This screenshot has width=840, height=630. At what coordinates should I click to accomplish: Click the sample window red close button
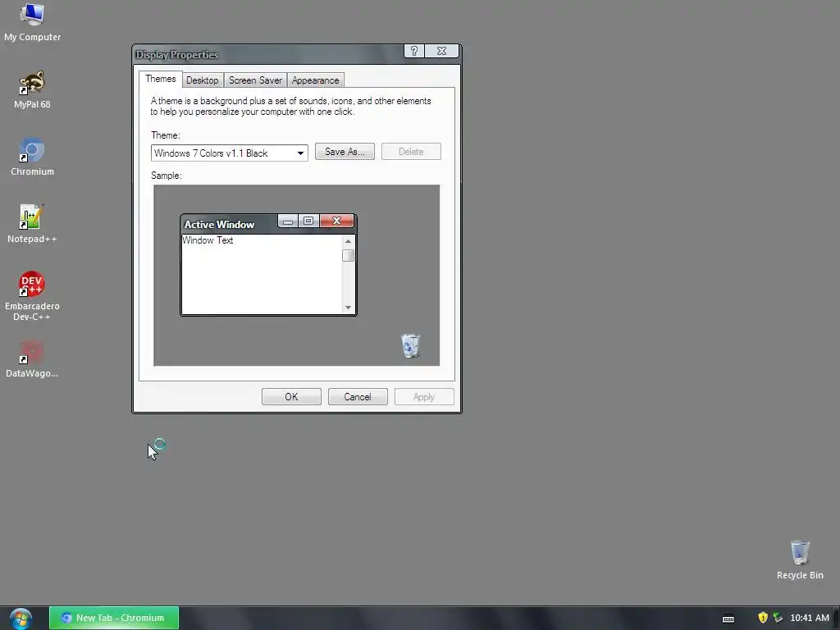pos(336,221)
